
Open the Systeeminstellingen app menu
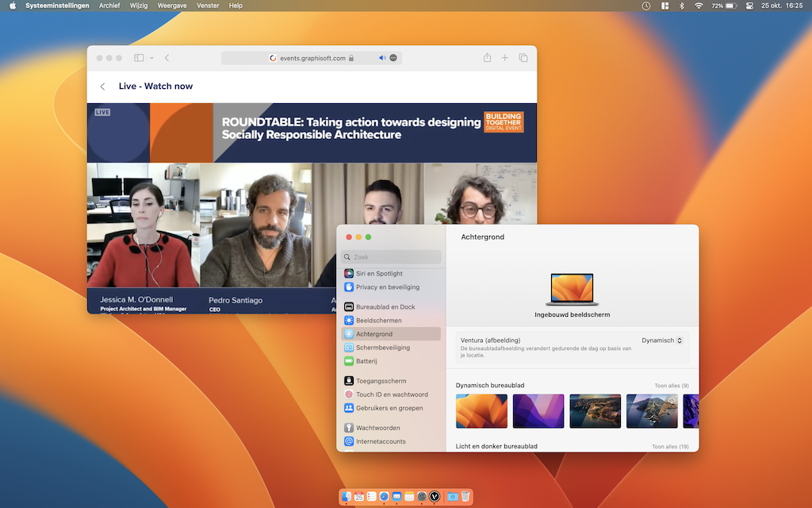[x=57, y=6]
